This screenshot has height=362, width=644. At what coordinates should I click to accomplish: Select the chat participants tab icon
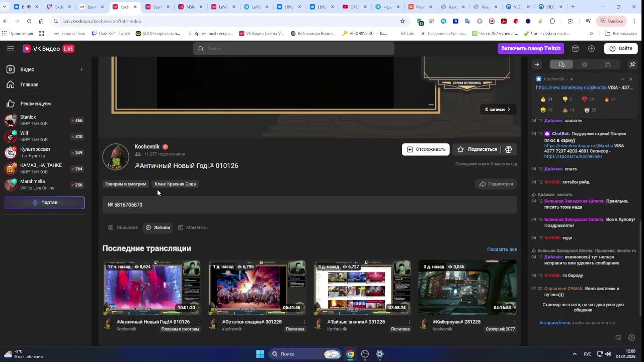point(608,64)
